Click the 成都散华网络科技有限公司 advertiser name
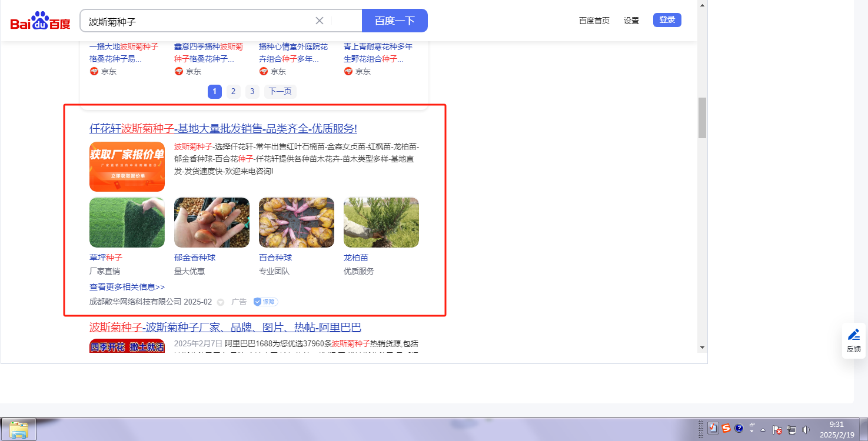Viewport: 868px width, 441px height. pyautogui.click(x=135, y=302)
